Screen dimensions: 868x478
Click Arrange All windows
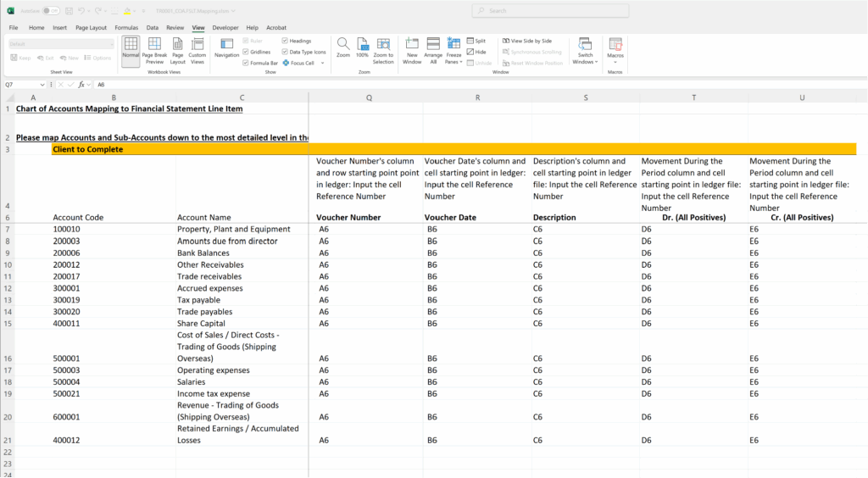tap(433, 49)
